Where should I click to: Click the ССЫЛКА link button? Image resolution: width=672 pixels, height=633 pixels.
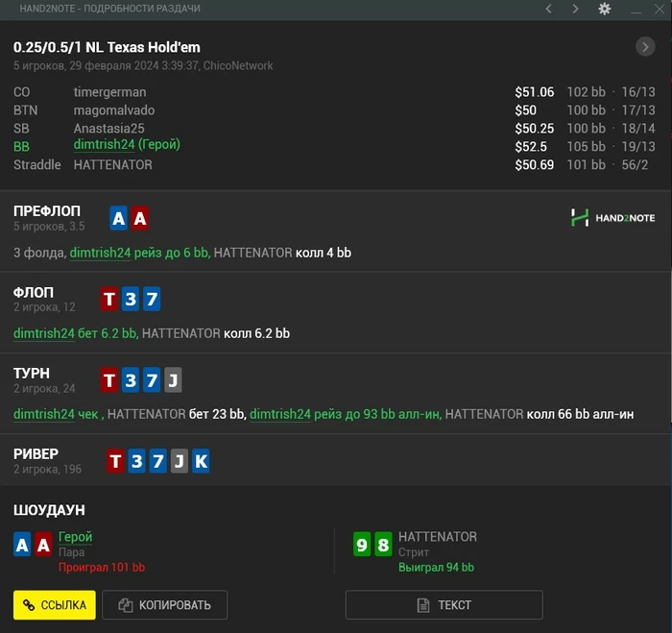tap(55, 605)
